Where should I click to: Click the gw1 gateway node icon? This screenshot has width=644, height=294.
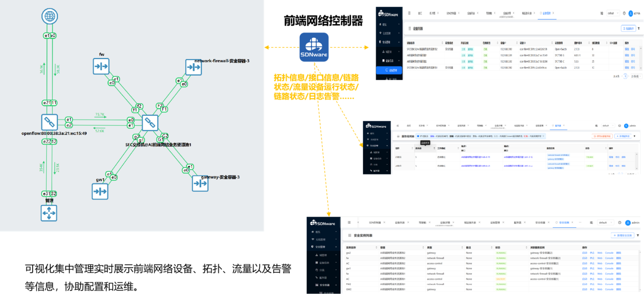(100, 191)
